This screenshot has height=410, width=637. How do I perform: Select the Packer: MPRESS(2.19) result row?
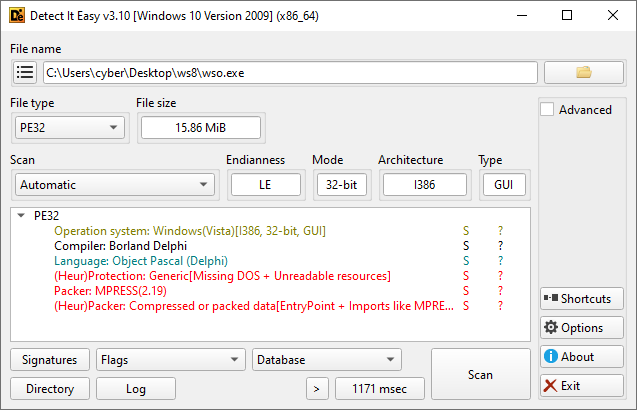[x=110, y=291]
